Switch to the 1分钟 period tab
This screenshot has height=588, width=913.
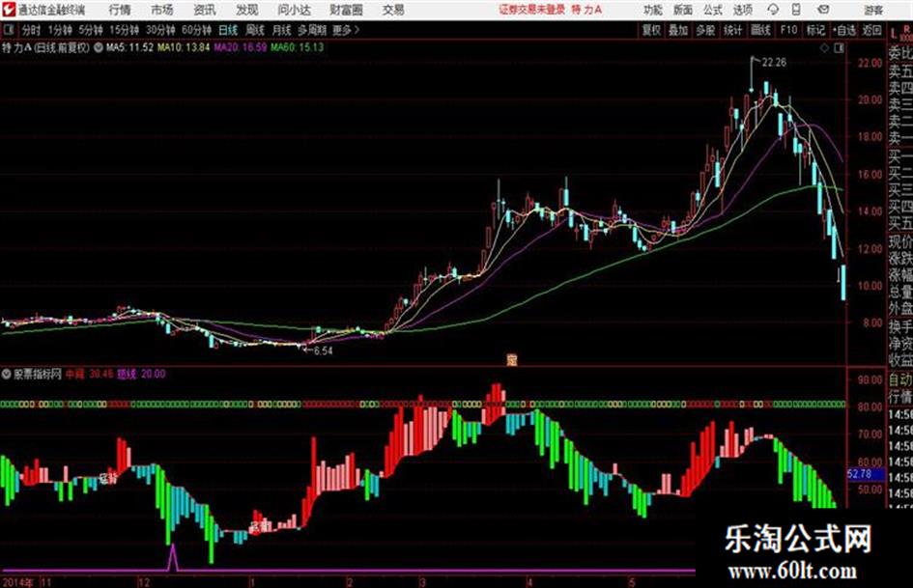point(60,30)
